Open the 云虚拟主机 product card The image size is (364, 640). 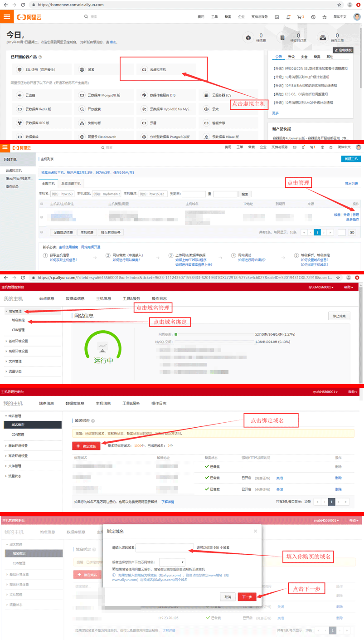point(166,70)
